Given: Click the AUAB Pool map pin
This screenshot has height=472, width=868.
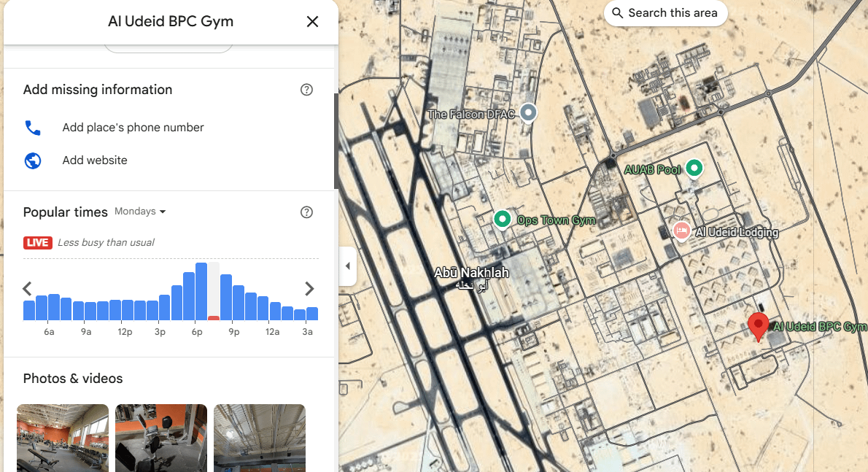Looking at the screenshot, I should (x=694, y=168).
